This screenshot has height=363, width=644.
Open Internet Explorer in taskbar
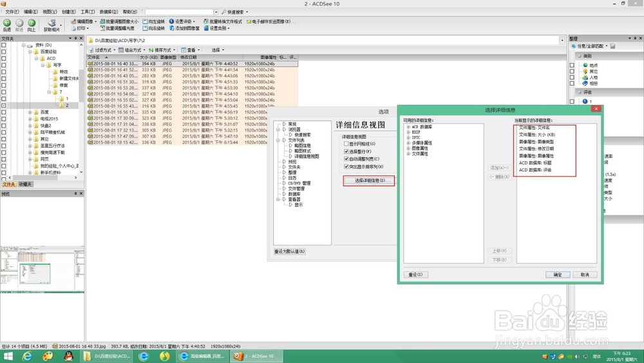(x=27, y=356)
